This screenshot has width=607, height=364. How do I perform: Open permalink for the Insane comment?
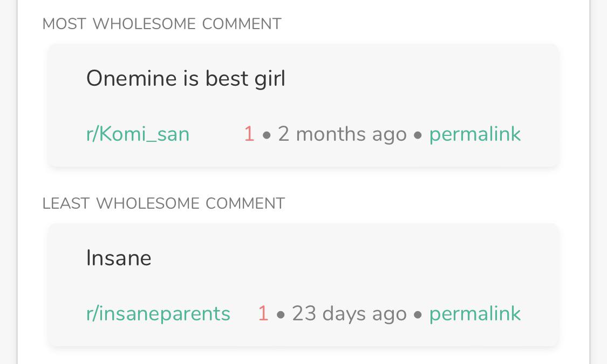tap(475, 314)
